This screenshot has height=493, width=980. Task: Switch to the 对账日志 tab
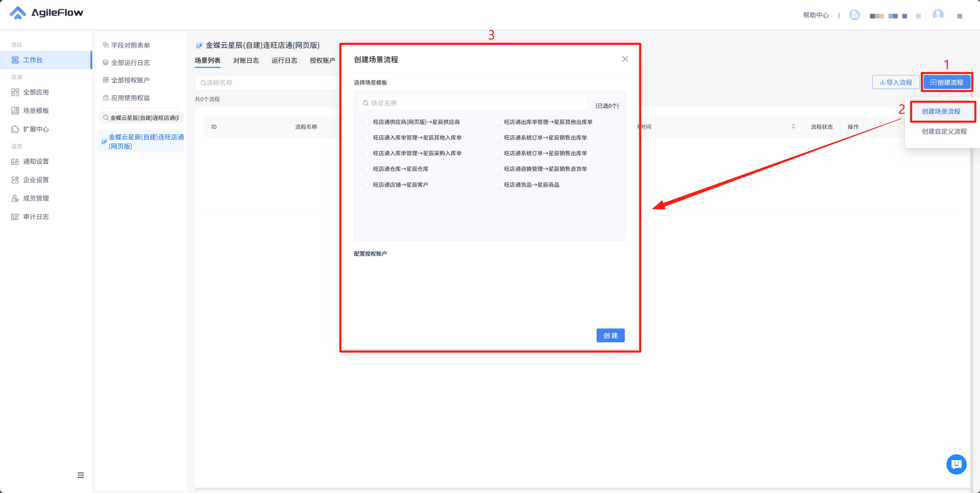[246, 60]
